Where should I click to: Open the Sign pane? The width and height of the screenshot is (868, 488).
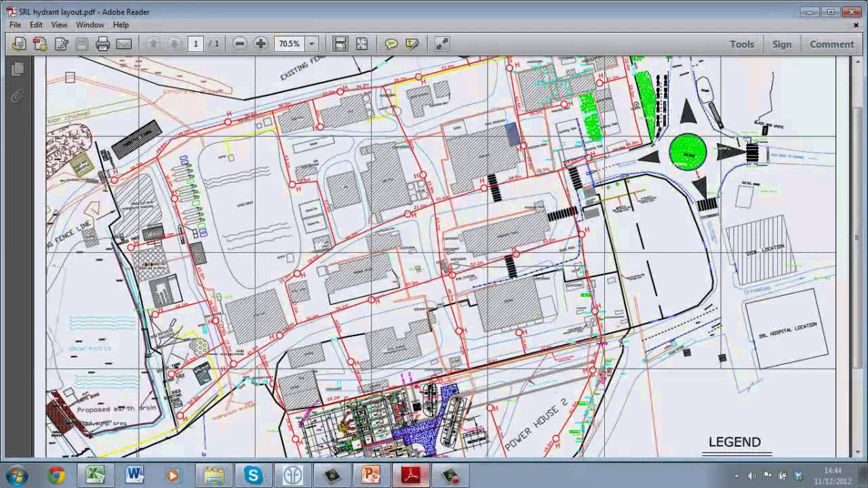pyautogui.click(x=782, y=44)
